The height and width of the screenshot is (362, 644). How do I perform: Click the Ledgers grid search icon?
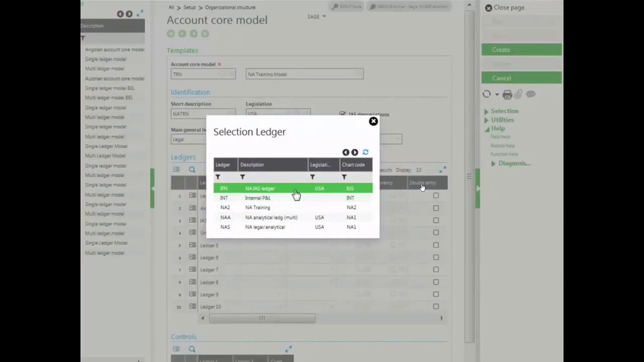pyautogui.click(x=192, y=169)
